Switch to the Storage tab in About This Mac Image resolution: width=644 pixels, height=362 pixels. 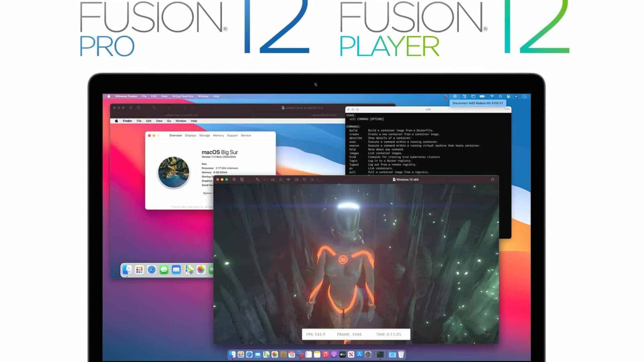click(x=205, y=135)
